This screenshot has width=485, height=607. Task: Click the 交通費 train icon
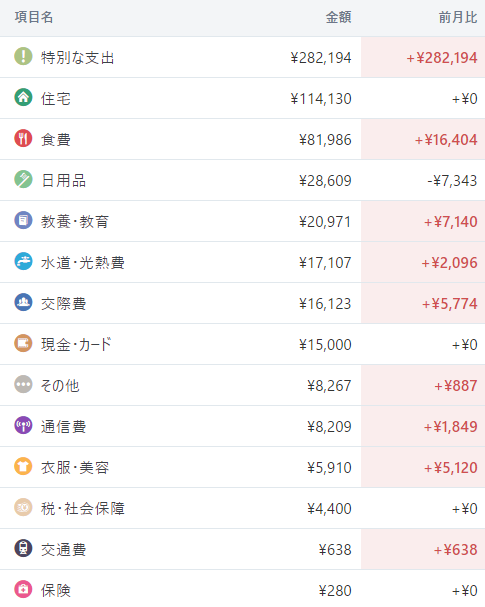23,549
